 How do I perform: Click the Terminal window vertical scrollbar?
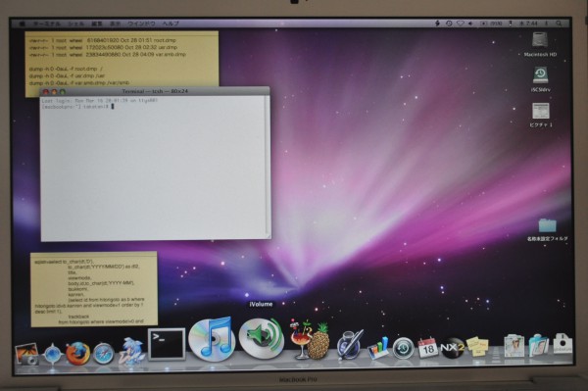coord(268,165)
